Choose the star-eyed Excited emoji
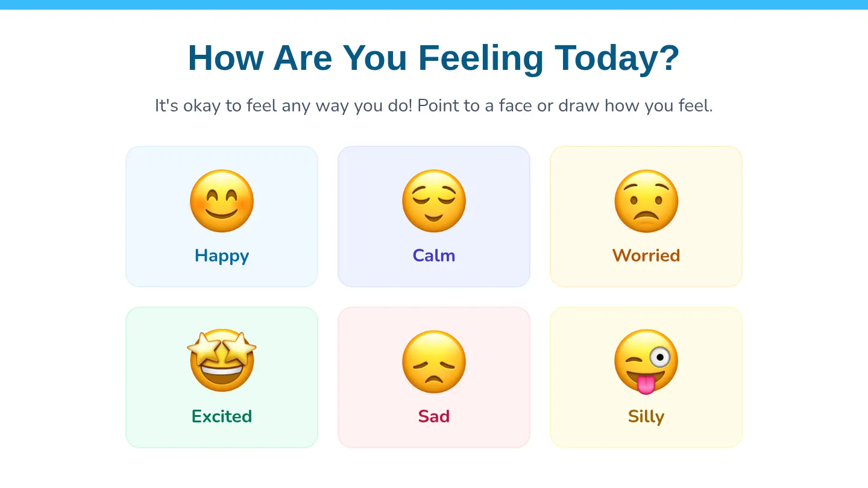Viewport: 868px width, 488px height. point(222,361)
